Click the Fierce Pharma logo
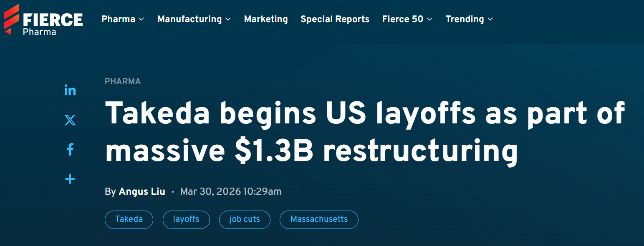The image size is (644, 246). coord(43,20)
